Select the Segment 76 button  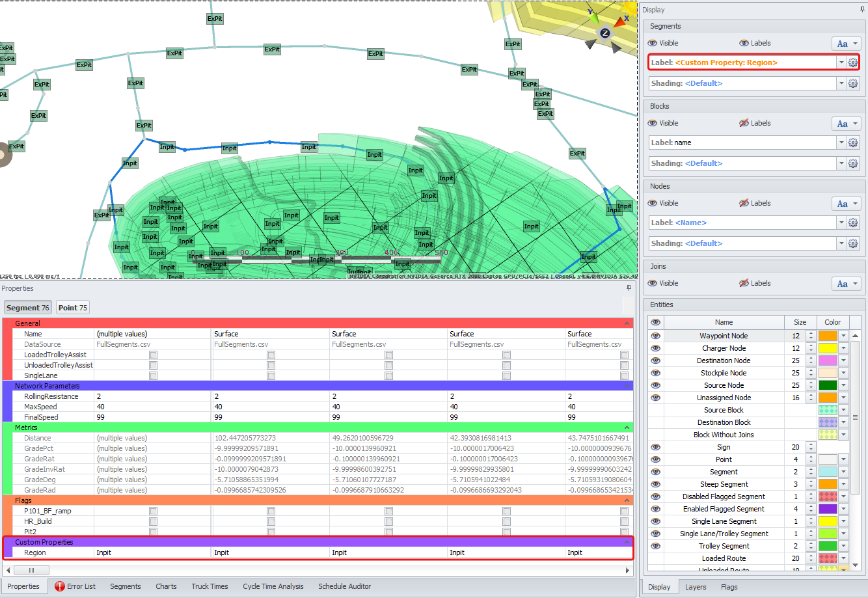click(x=27, y=308)
